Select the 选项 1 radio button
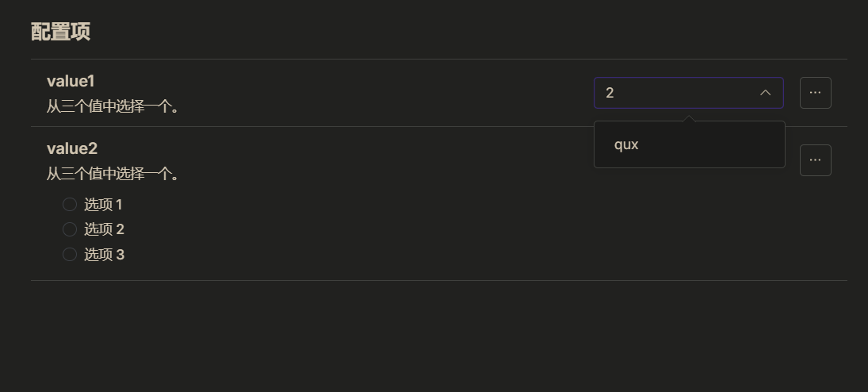The width and height of the screenshot is (868, 392). coord(70,205)
